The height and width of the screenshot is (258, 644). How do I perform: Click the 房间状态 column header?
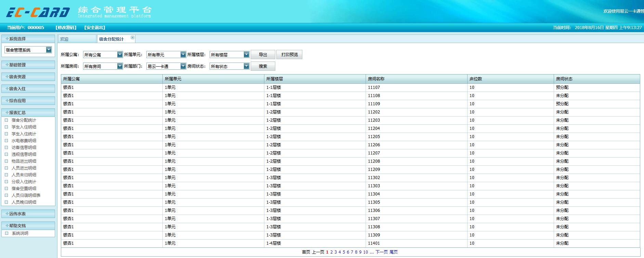tap(597, 79)
